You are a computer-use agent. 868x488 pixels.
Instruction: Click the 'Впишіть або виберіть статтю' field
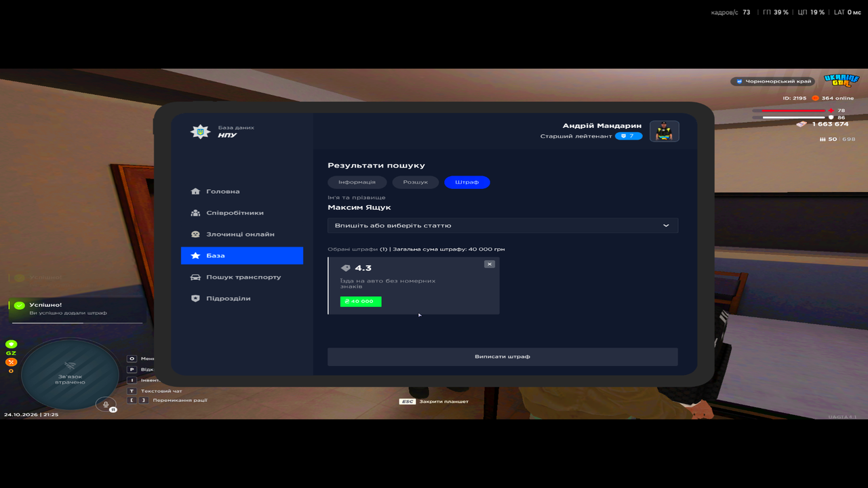pos(502,226)
